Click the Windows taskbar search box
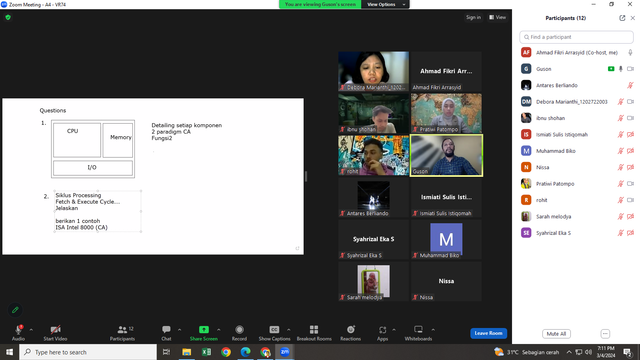 coord(88,352)
